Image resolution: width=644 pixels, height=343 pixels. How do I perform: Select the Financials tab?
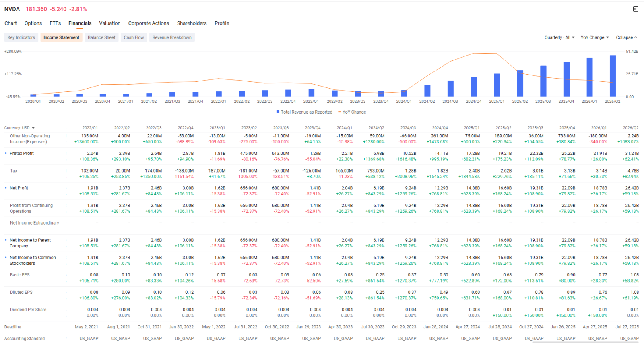(80, 23)
